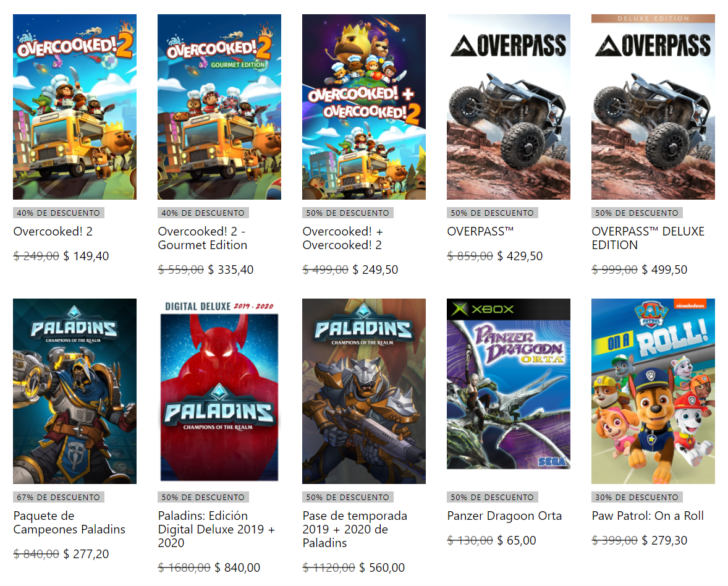Screen dimensions: 728x586
Task: Click the 30% DE DESCUENTO badge
Action: point(637,498)
